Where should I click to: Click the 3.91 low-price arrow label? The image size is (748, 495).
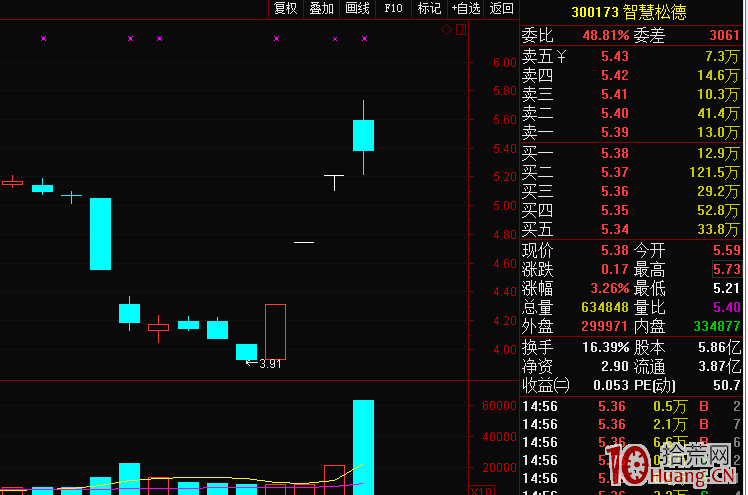tap(263, 364)
